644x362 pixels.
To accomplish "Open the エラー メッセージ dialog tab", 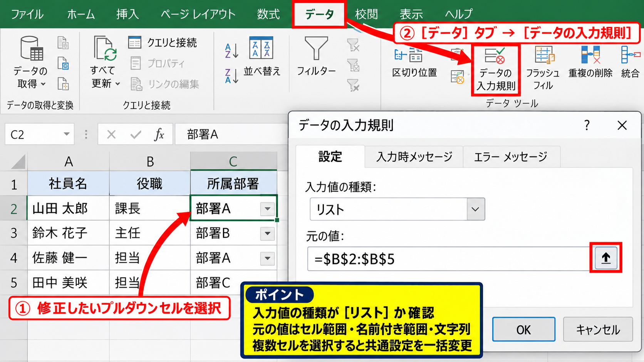I will click(511, 157).
